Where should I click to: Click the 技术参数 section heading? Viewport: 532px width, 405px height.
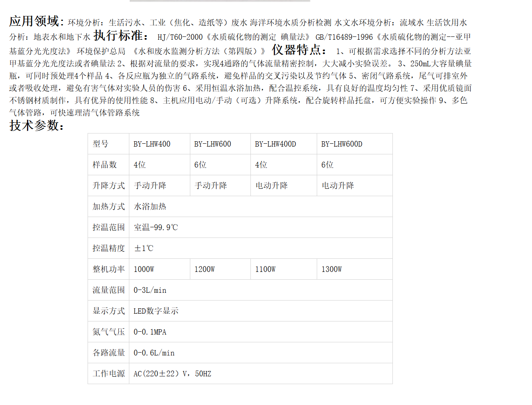(36, 126)
